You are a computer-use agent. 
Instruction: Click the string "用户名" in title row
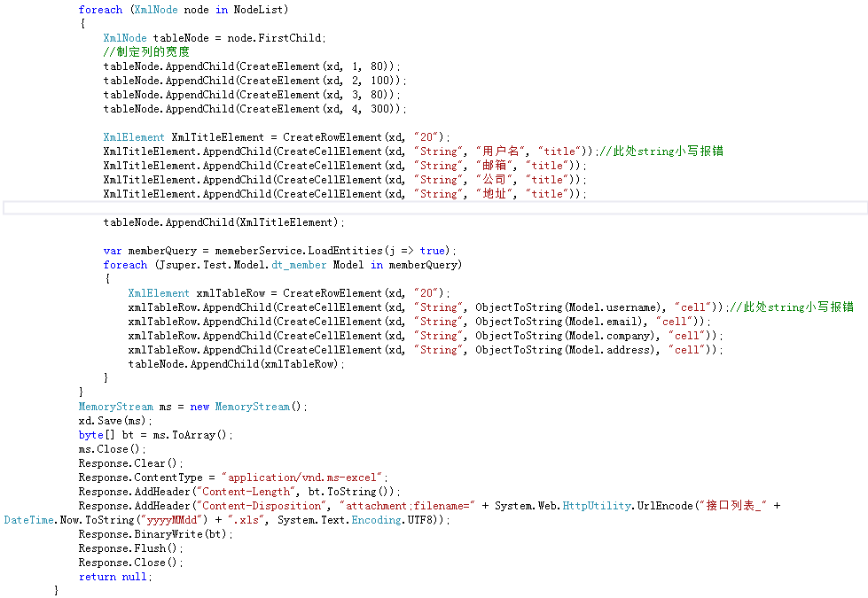500,151
